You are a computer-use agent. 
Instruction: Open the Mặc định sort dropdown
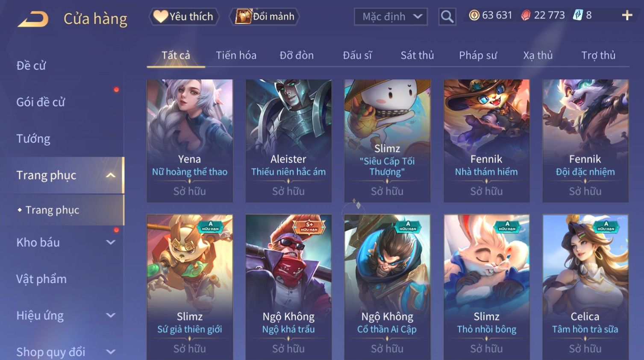click(x=391, y=17)
